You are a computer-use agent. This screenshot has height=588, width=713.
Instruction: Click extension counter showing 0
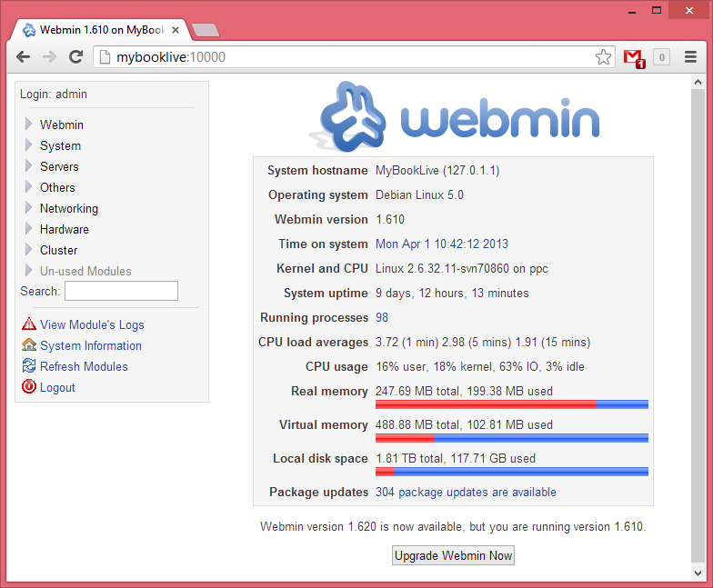(662, 57)
